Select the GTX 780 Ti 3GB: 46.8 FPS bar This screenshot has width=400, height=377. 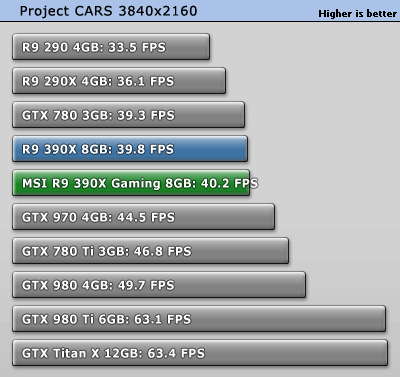[150, 251]
